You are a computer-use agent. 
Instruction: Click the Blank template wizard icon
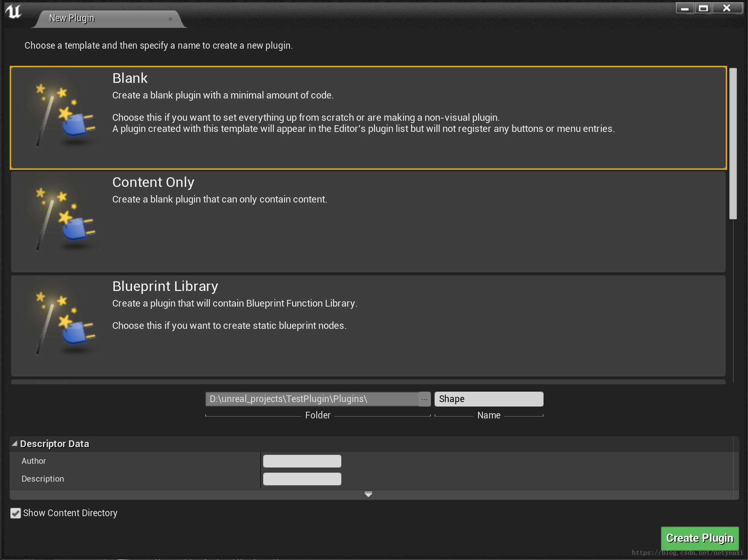click(63, 115)
